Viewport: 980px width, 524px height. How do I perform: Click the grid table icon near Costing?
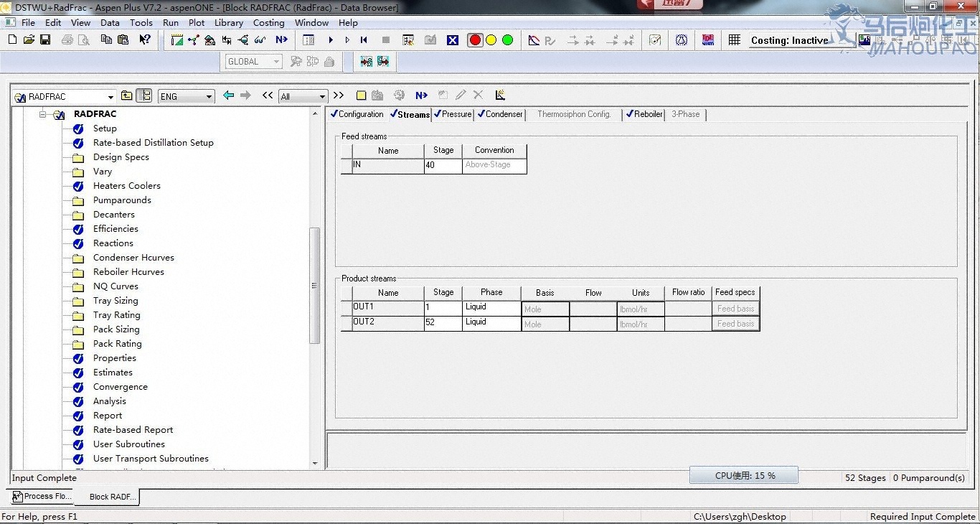click(734, 40)
